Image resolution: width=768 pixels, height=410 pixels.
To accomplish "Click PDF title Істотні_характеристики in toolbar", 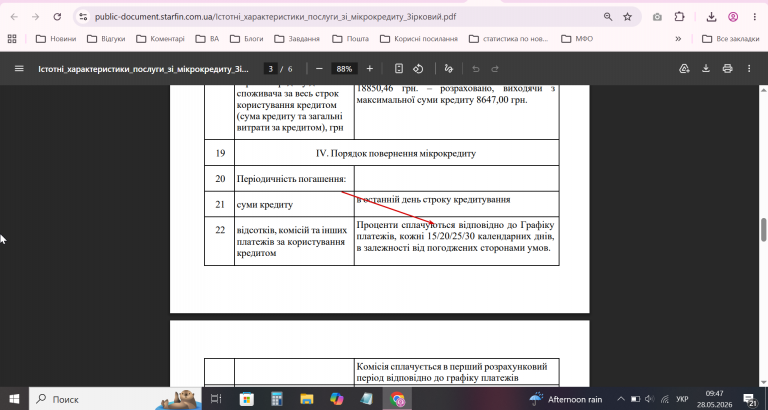I will coord(144,69).
